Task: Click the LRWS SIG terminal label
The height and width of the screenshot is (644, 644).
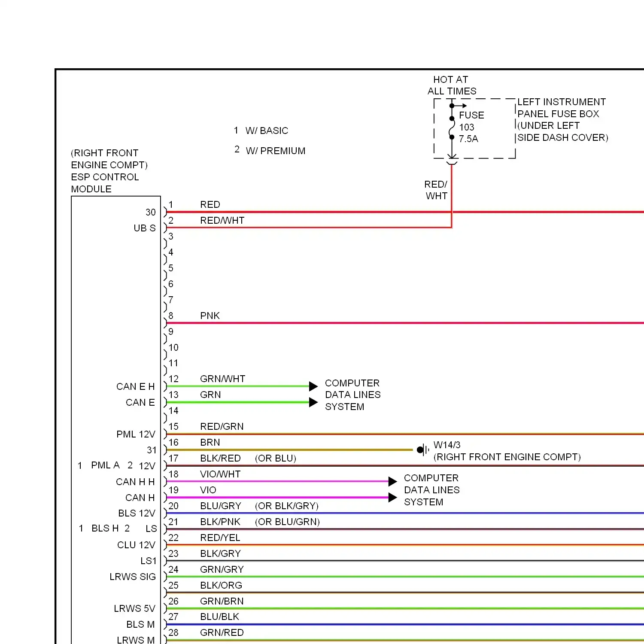Action: coord(133,577)
